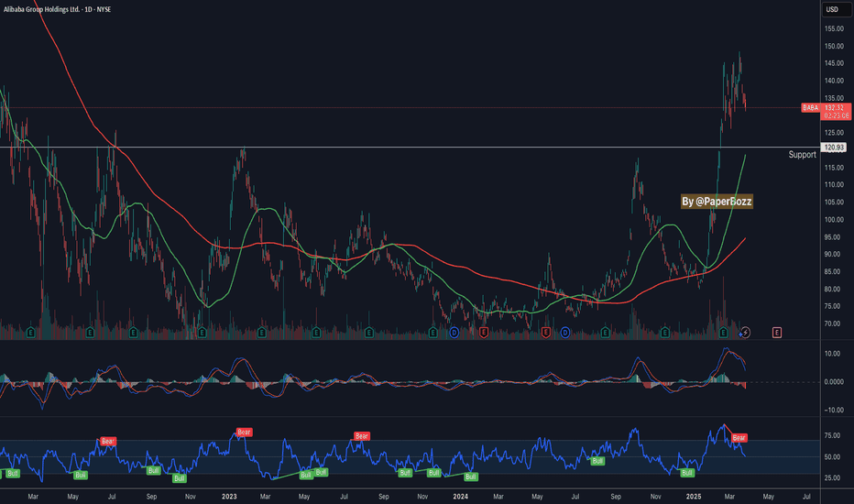Image resolution: width=854 pixels, height=504 pixels.
Task: Select the RSI Bear label near August 2023
Action: coord(362,436)
